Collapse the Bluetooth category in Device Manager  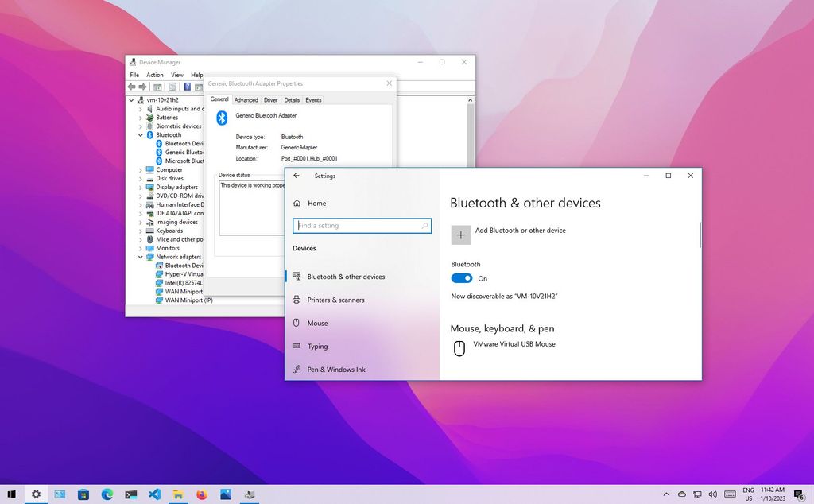coord(140,134)
